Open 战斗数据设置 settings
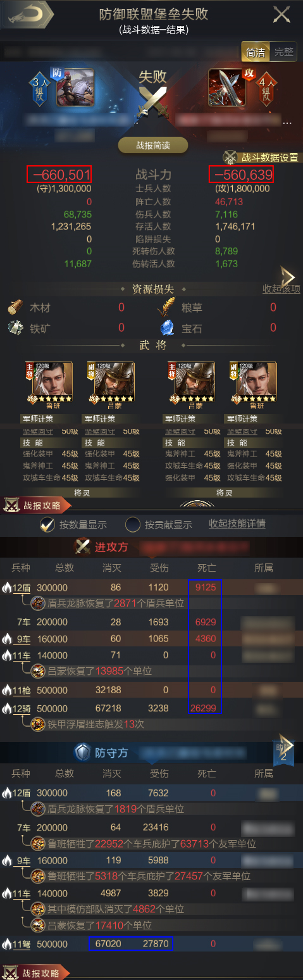This screenshot has height=980, width=303. pyautogui.click(x=261, y=158)
